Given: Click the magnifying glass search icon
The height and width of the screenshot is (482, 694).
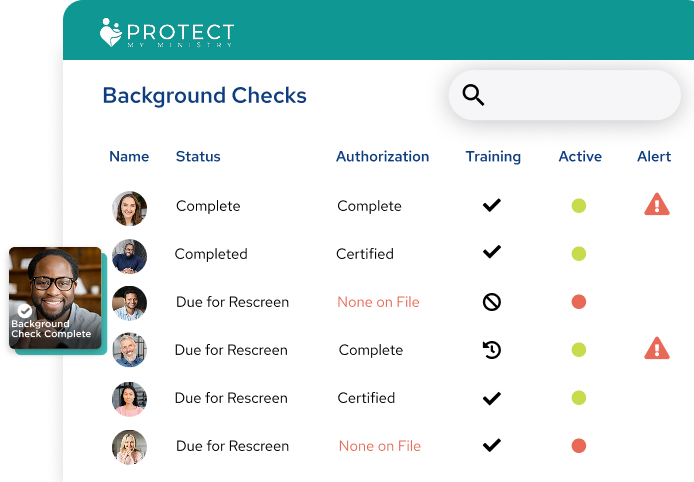Looking at the screenshot, I should [473, 95].
